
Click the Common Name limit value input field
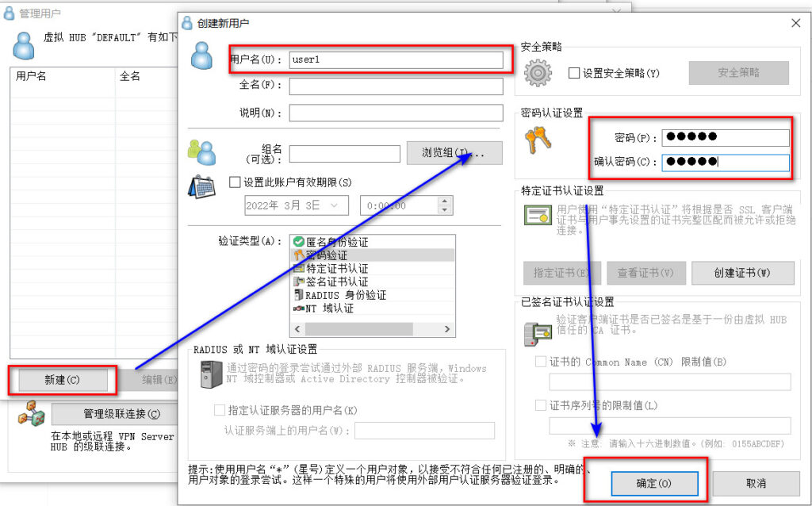[670, 381]
